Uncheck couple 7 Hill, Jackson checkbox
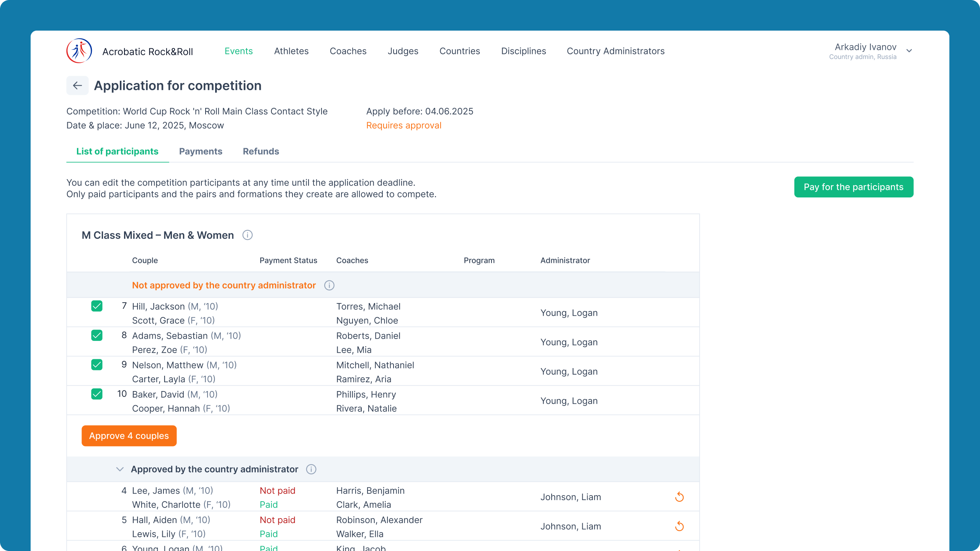 [x=97, y=306]
